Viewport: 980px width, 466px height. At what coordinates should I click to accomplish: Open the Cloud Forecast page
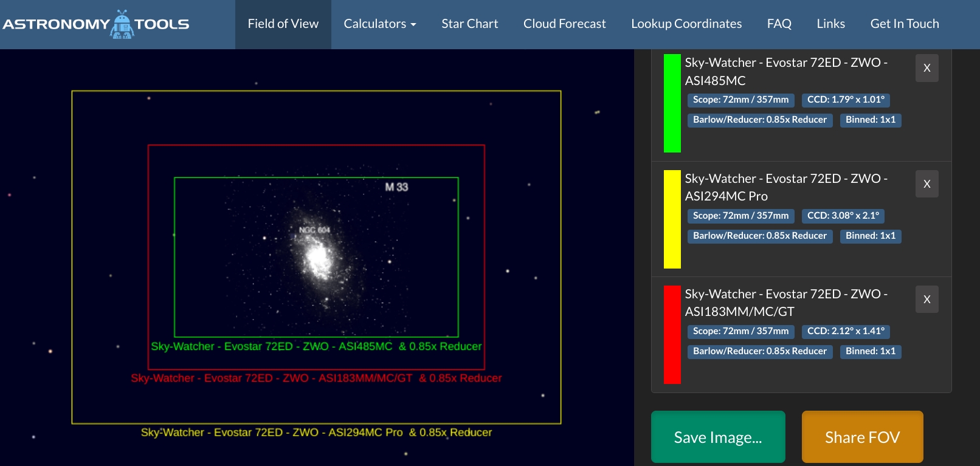tap(564, 24)
